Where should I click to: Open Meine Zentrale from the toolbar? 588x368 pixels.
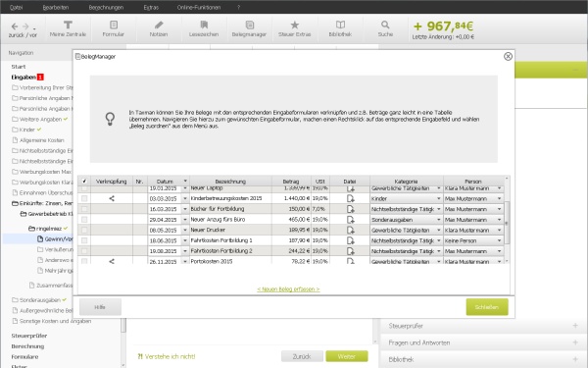pos(68,28)
